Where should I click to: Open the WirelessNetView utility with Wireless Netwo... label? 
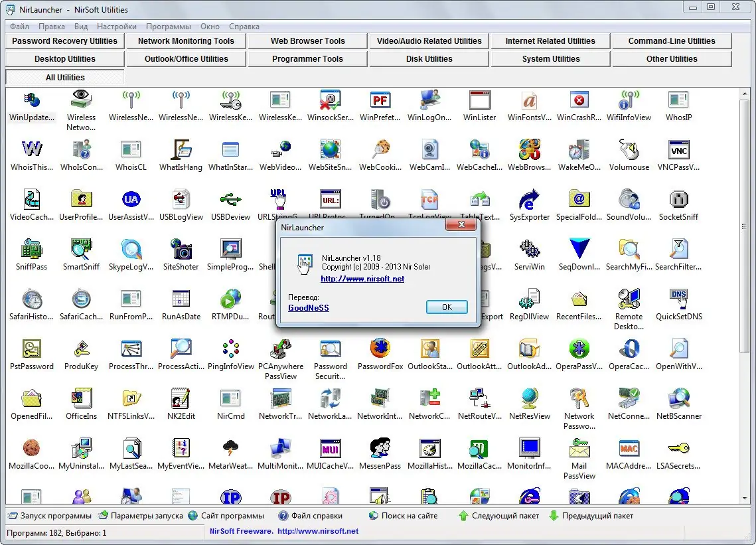81,100
